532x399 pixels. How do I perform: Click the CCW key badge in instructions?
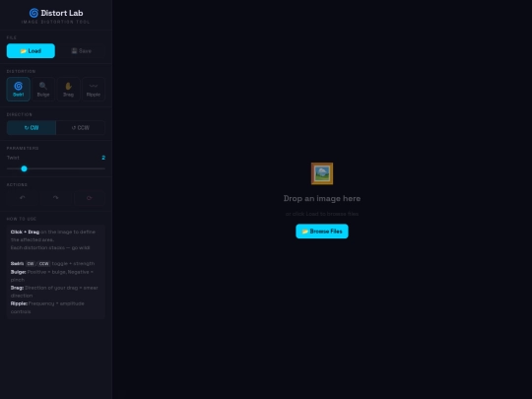(43, 264)
